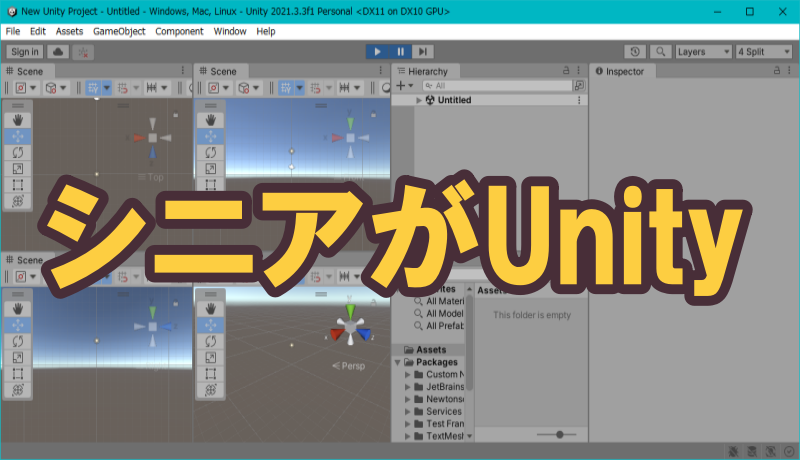Expand the JetBrains package folder
This screenshot has width=800, height=460.
[x=408, y=387]
